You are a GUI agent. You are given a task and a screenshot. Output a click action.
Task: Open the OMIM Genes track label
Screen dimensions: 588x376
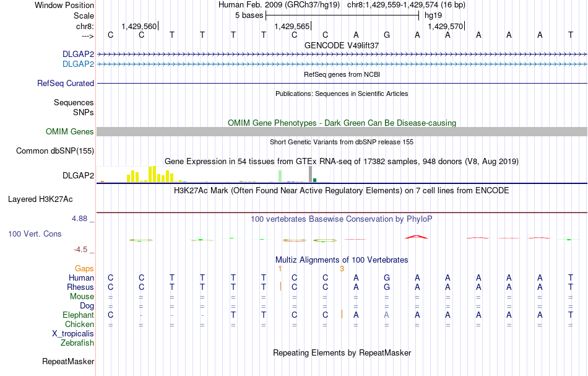(70, 132)
